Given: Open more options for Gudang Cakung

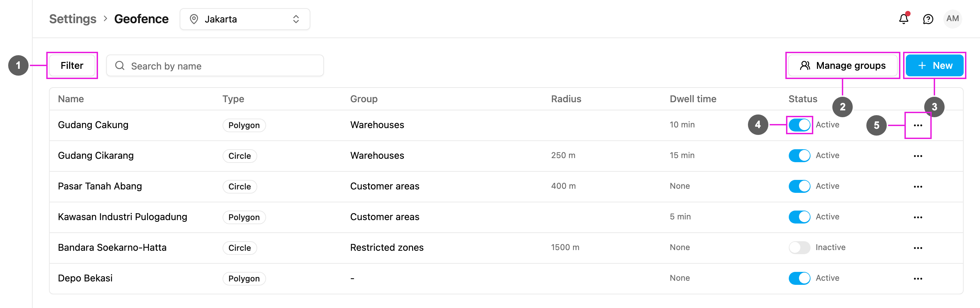Looking at the screenshot, I should [x=918, y=125].
